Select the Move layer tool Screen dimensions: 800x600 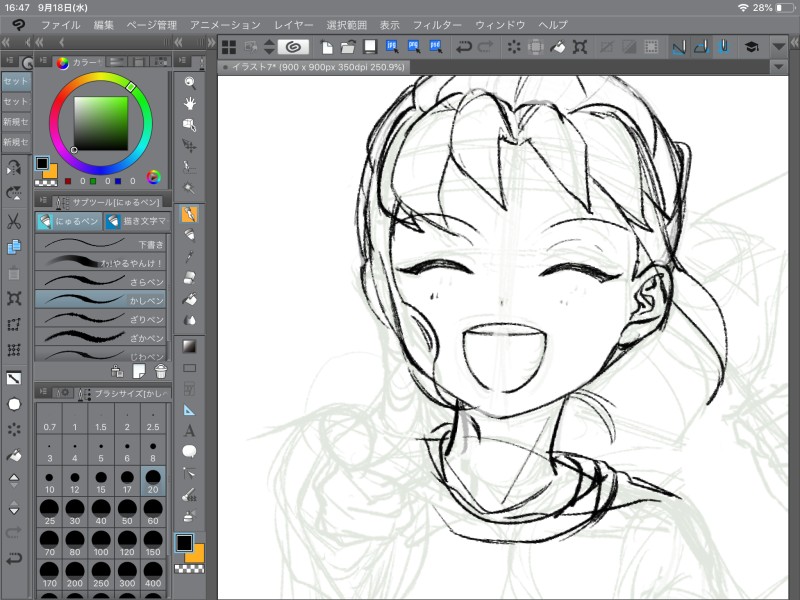coord(189,146)
